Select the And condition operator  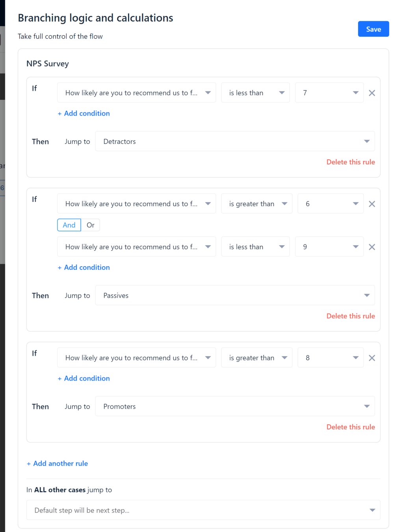tap(69, 225)
